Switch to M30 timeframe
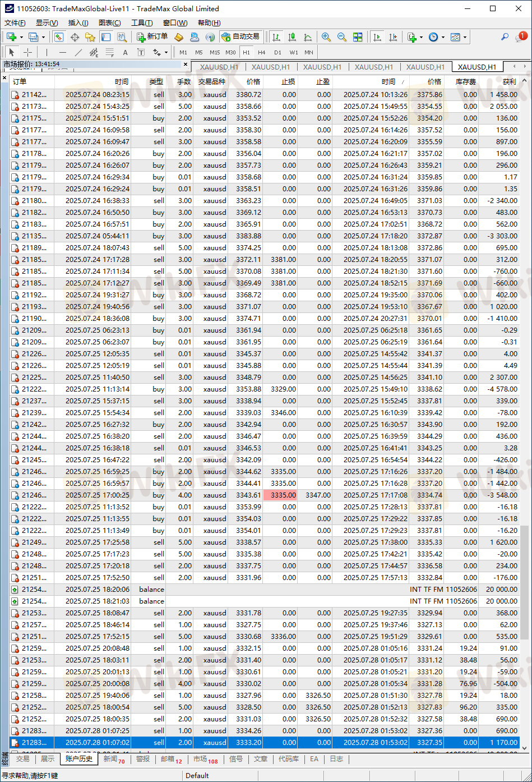 tap(230, 52)
